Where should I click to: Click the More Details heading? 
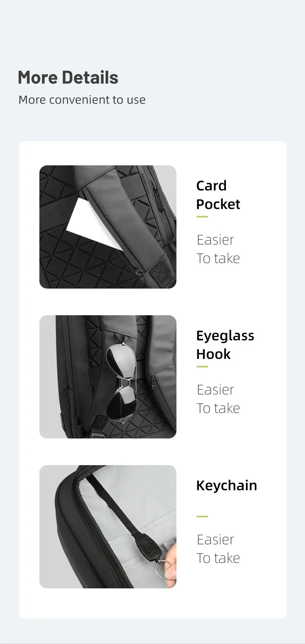[x=68, y=78]
